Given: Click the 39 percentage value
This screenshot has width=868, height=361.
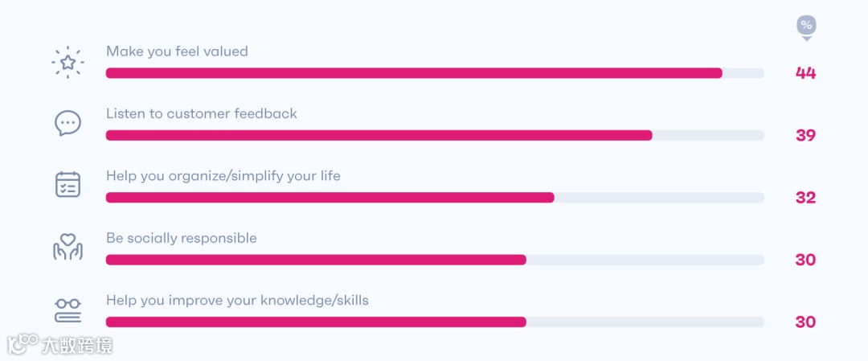Looking at the screenshot, I should [x=805, y=135].
